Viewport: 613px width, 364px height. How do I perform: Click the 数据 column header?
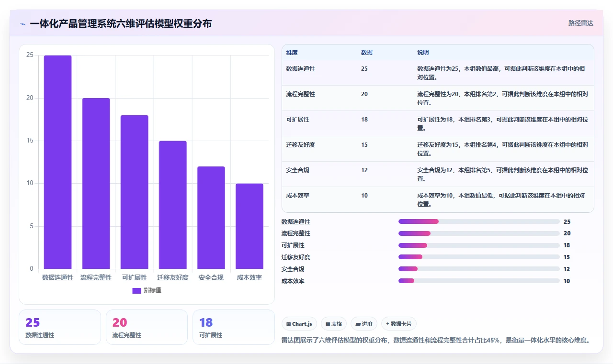(x=367, y=52)
